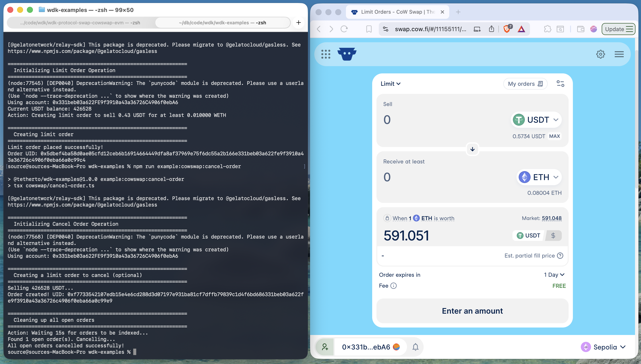Open the browser find-in-page sidebar icon
Image resolution: width=641 pixels, height=364 pixels.
[560, 29]
